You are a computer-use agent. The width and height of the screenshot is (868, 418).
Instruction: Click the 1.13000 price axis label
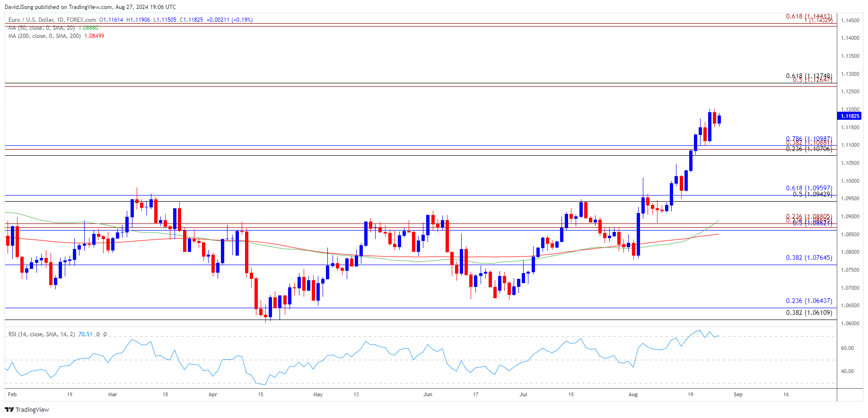click(x=850, y=74)
